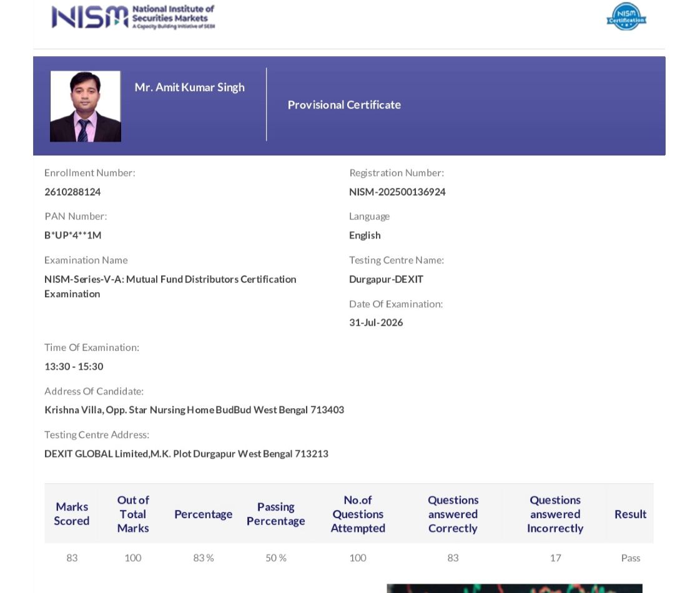Screen dimensions: 700x593
Task: Click the NISM-Series-V-A examination name text
Action: (170, 287)
